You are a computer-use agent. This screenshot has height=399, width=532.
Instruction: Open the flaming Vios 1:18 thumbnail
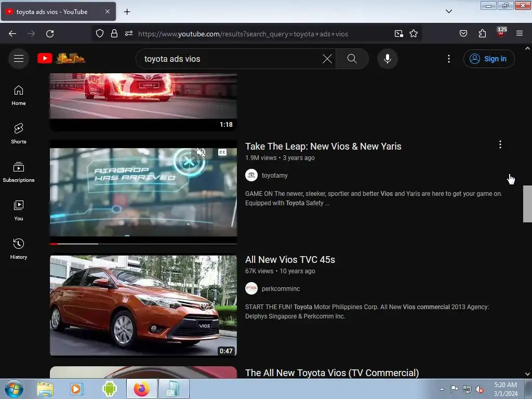(x=143, y=102)
